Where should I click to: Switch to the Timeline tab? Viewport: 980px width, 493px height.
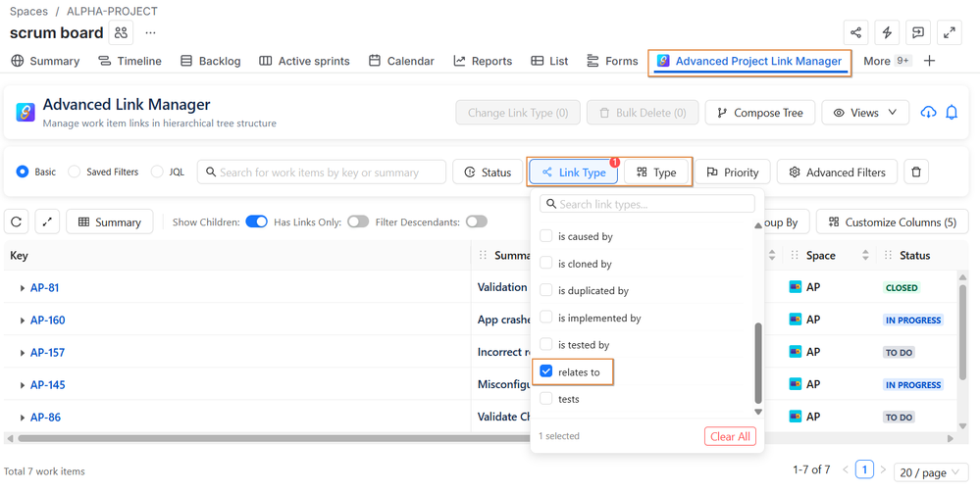click(x=130, y=61)
